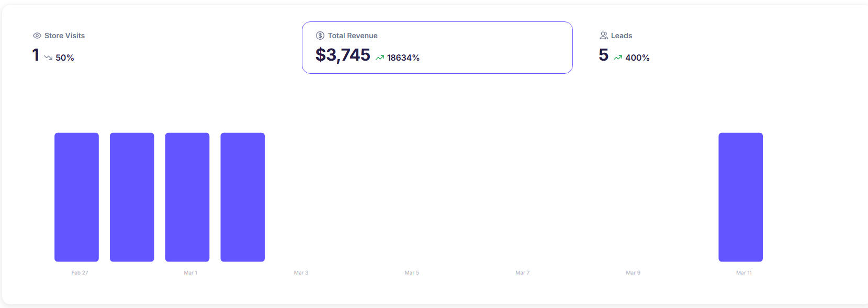Click the Mar 1 revenue bar
The image size is (868, 308).
187,197
